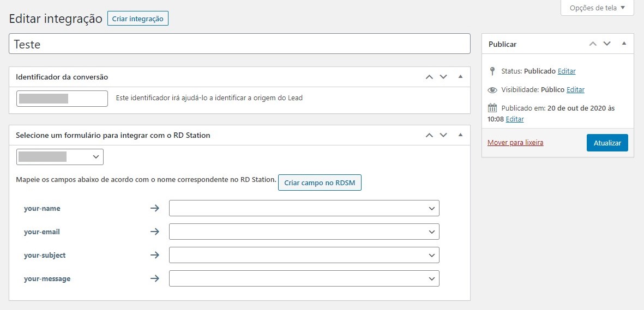The height and width of the screenshot is (310, 644).
Task: Click the your-name field label
Action: (x=42, y=209)
